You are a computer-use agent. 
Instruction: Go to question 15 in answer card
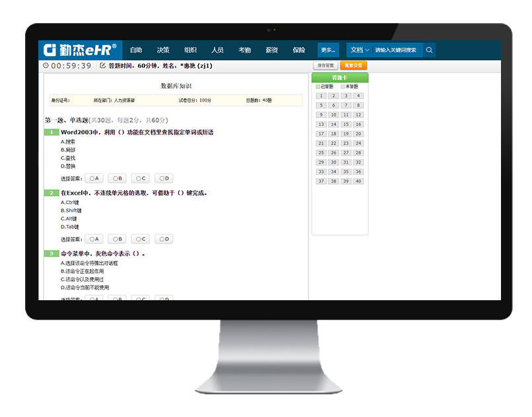(346, 124)
